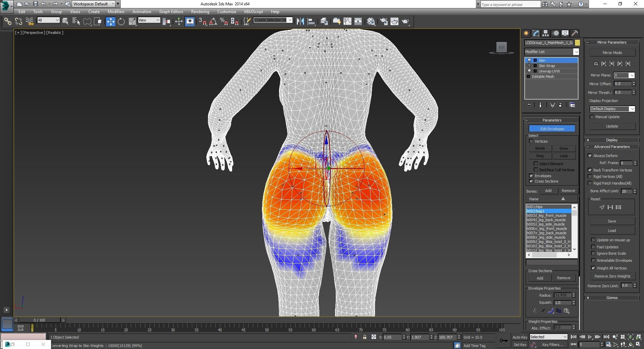Expand the Display rollout
Screen dimensions: 644x349
(x=612, y=140)
